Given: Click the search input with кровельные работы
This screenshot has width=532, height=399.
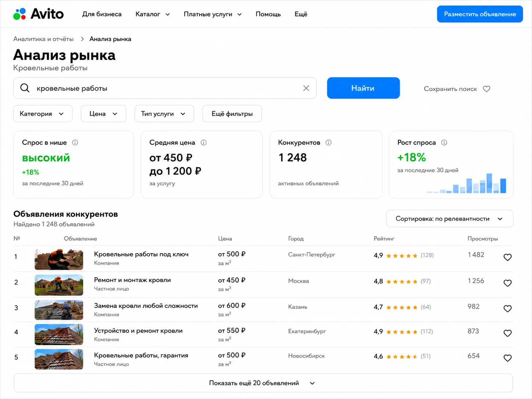Looking at the screenshot, I should click(x=165, y=88).
